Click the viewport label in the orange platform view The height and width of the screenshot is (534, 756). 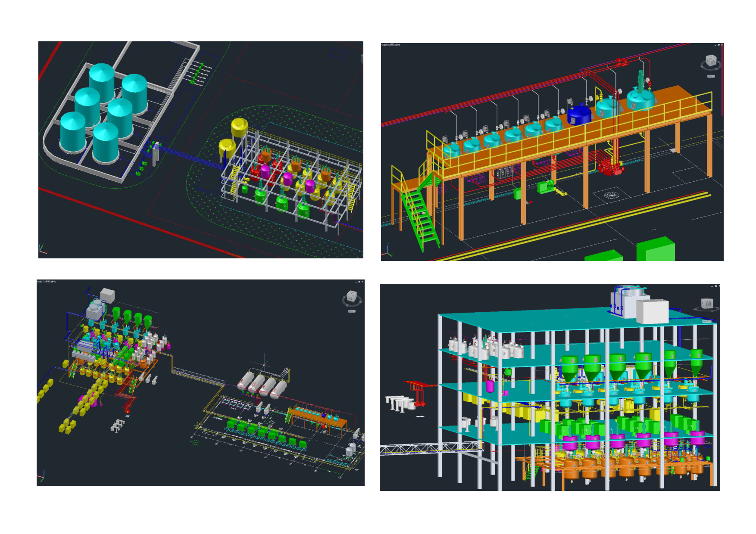click(x=391, y=44)
